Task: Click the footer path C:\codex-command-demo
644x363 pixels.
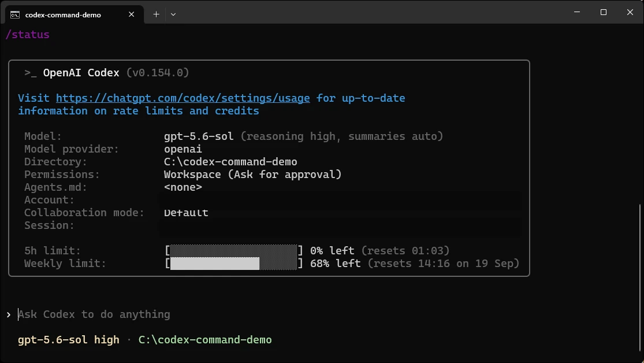Action: tap(205, 340)
